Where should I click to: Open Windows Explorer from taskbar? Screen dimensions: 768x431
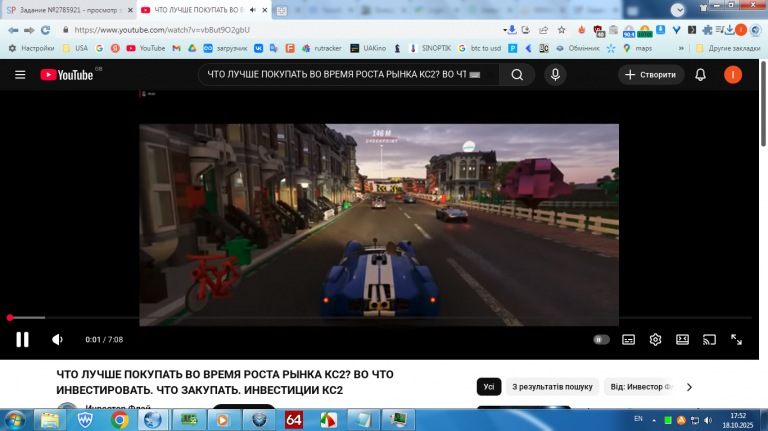49,420
